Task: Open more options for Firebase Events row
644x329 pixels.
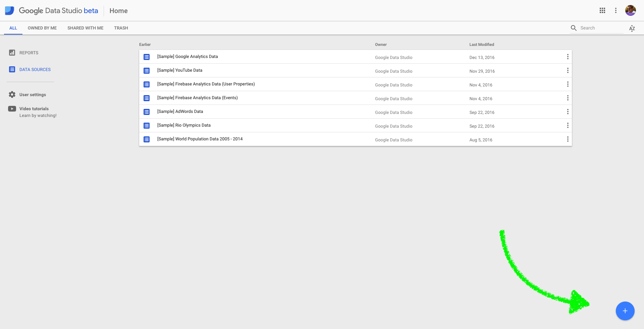Action: coord(568,98)
